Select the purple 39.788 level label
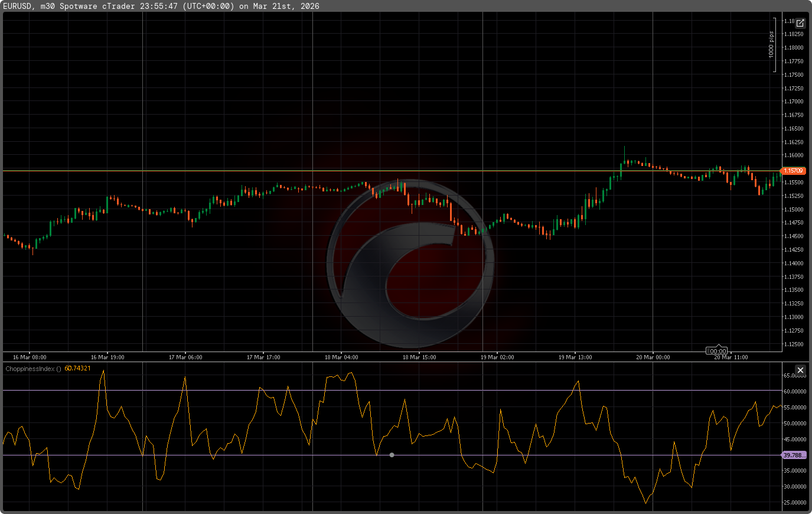812x514 pixels. 795,456
